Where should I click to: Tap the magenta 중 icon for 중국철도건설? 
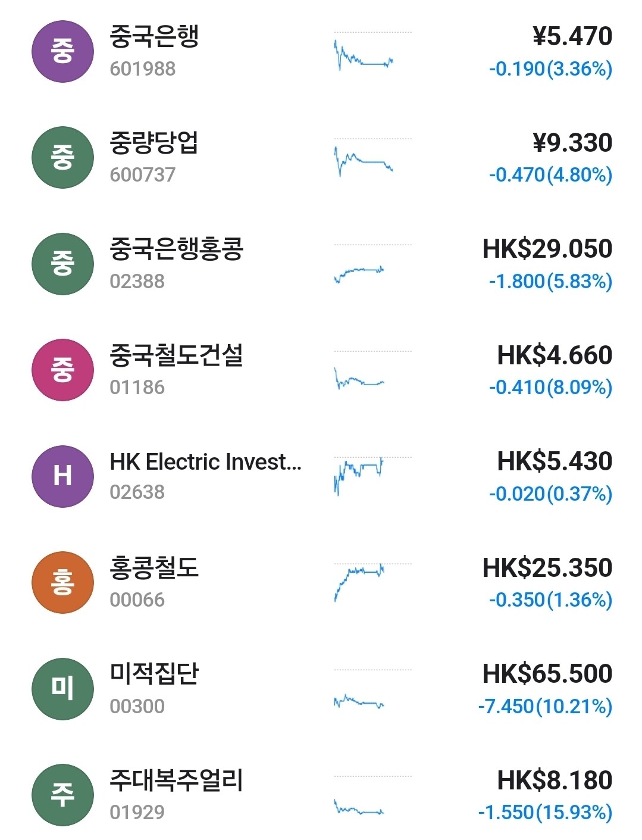tap(62, 370)
